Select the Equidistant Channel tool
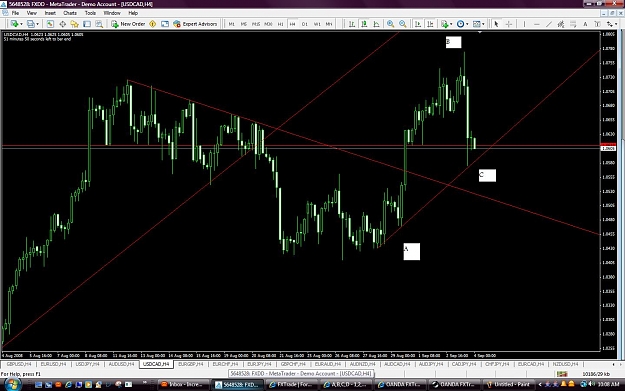 point(561,24)
